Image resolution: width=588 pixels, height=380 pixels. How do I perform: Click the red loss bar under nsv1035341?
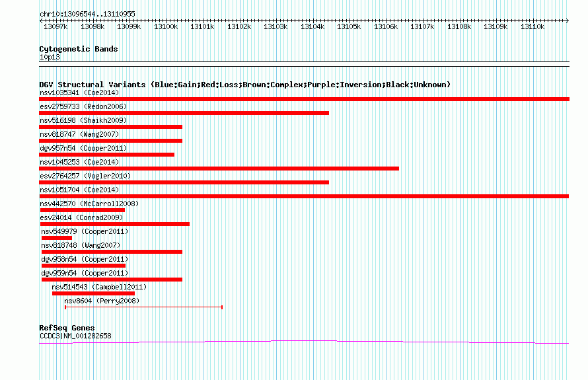tap(304, 99)
